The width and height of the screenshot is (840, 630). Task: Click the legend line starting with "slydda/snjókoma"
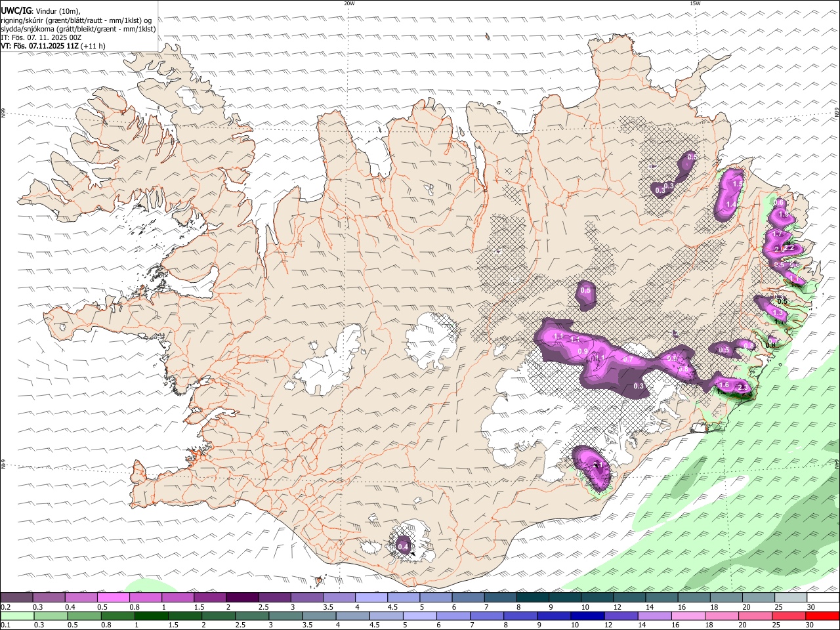click(78, 29)
